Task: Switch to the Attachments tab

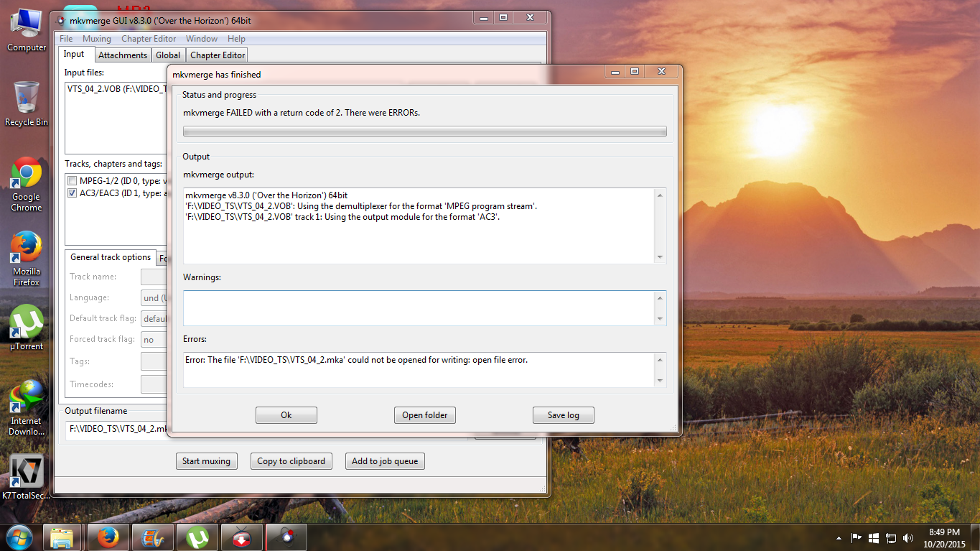Action: click(x=122, y=55)
